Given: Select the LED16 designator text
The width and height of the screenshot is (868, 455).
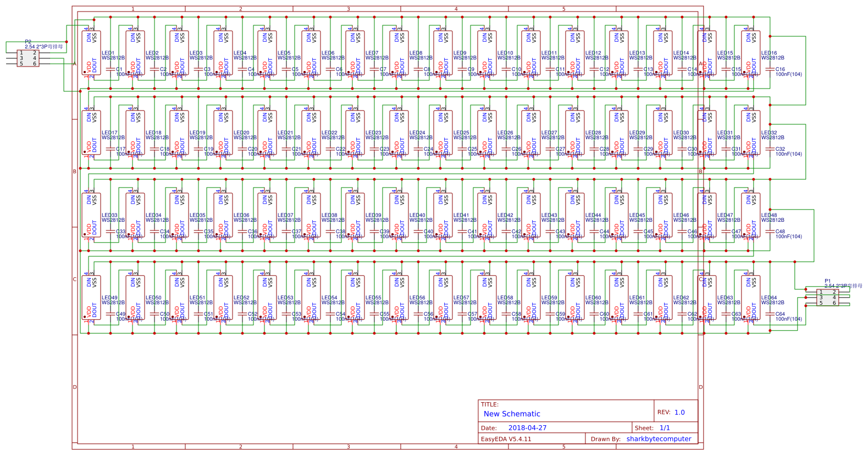Looking at the screenshot, I should tap(769, 53).
